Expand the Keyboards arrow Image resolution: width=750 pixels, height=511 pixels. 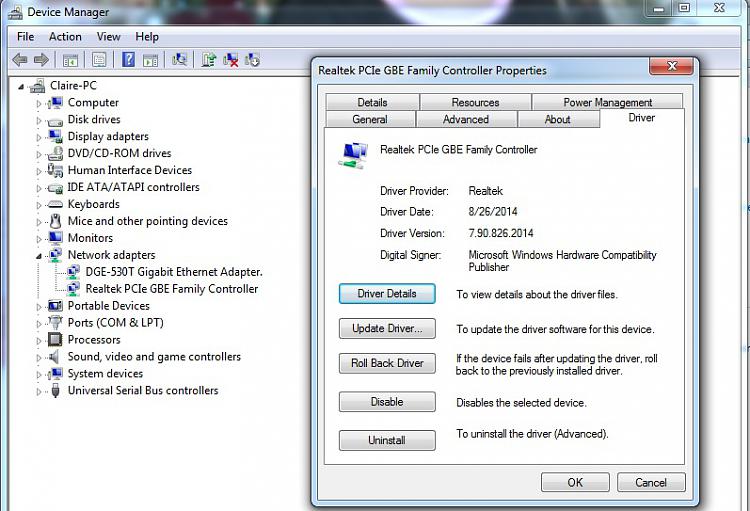pos(39,205)
